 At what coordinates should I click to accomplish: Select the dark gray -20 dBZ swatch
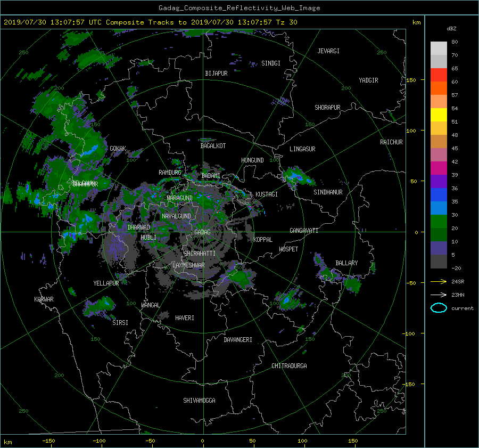439,262
